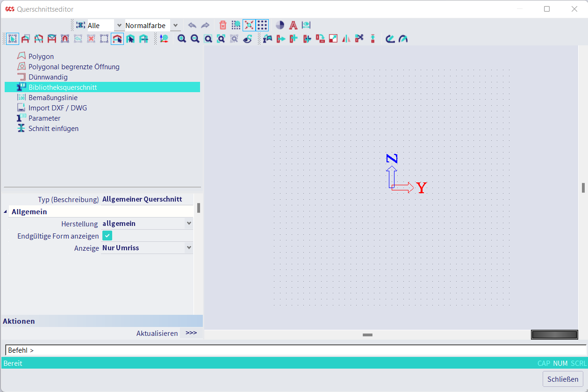Toggle the snap to points button

(x=249, y=25)
